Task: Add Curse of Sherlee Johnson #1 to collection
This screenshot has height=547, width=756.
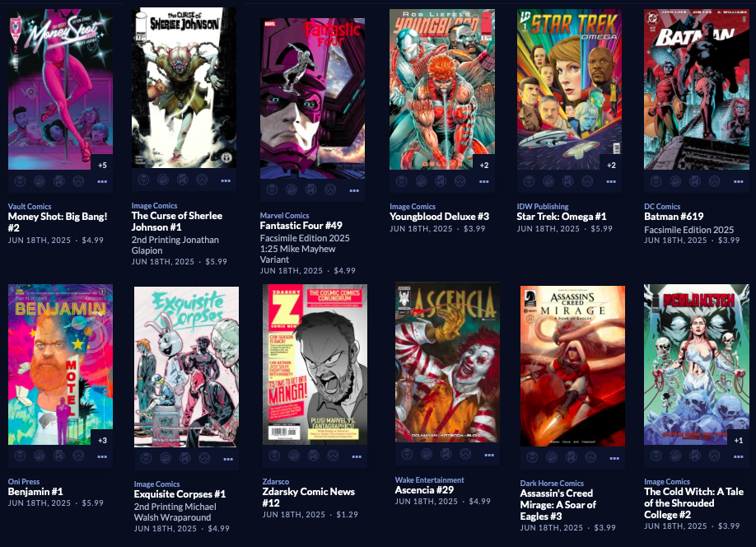Action: tap(163, 180)
